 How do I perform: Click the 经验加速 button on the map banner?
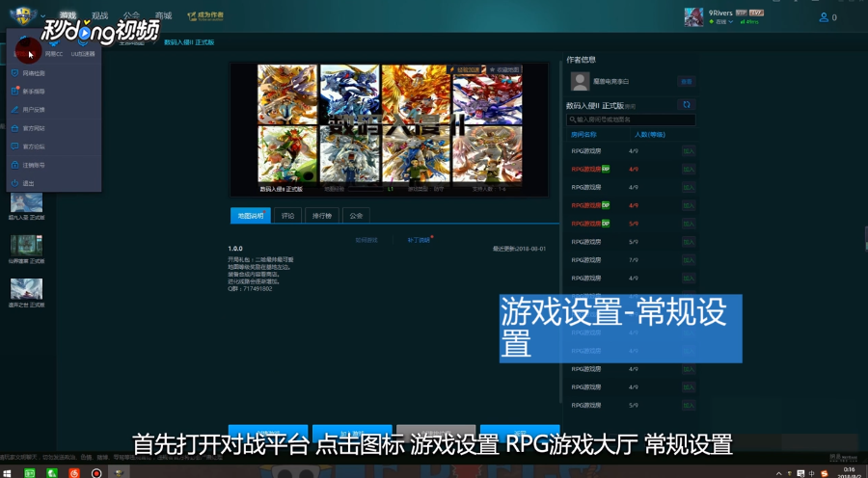[x=465, y=69]
